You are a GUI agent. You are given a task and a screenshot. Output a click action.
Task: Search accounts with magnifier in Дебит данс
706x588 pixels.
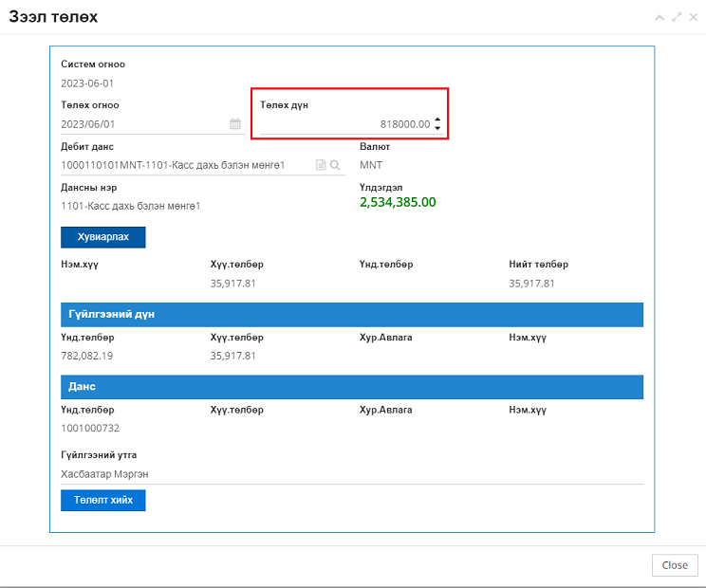pyautogui.click(x=335, y=165)
